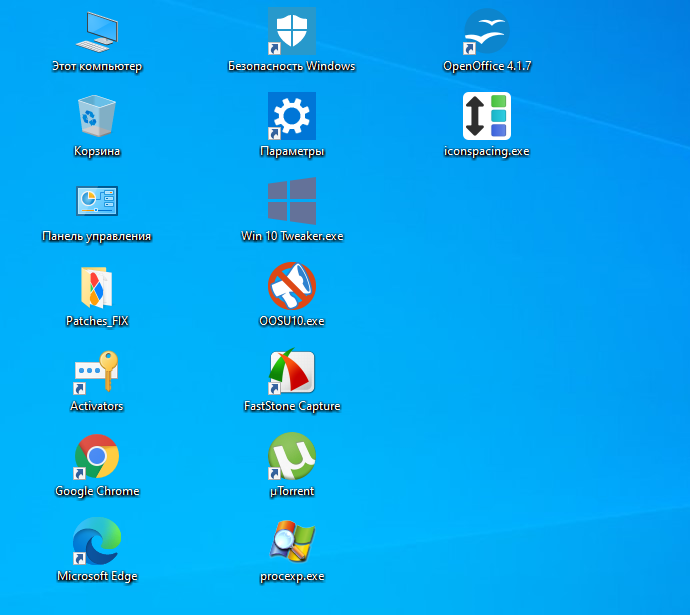Select the FastStone Capture shortcut
Viewport: 690px width, 615px height.
coord(292,372)
